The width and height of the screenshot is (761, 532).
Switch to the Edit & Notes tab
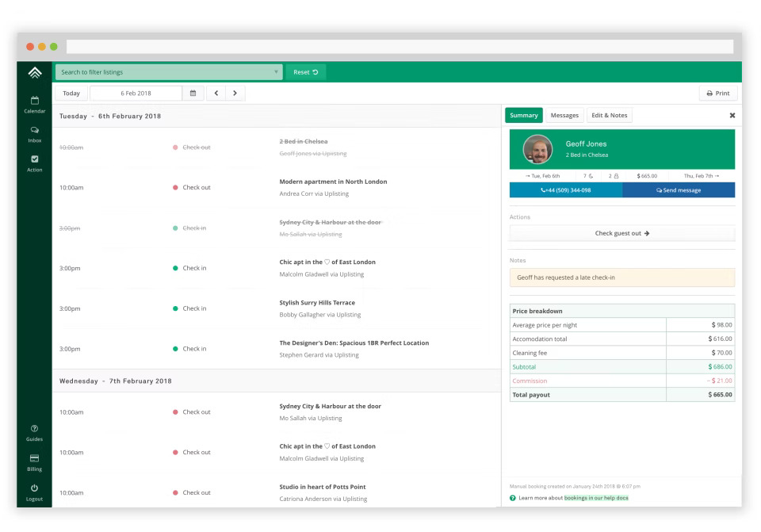(610, 115)
